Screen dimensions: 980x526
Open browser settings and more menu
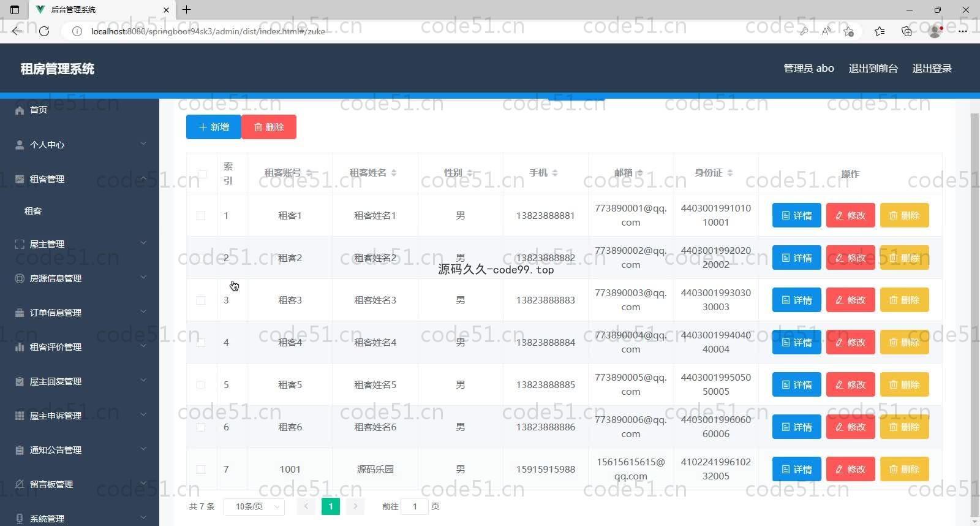pyautogui.click(x=963, y=31)
